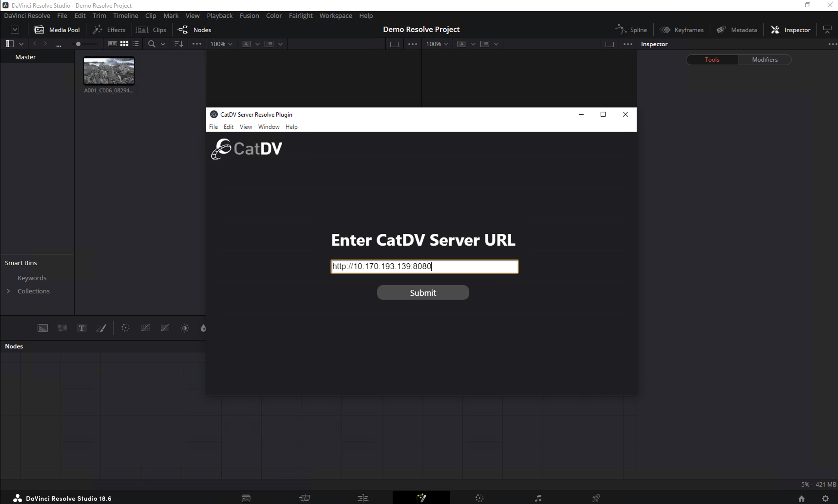The height and width of the screenshot is (504, 838).
Task: Adjust the media pool thumbnail size slider
Action: pos(78,44)
